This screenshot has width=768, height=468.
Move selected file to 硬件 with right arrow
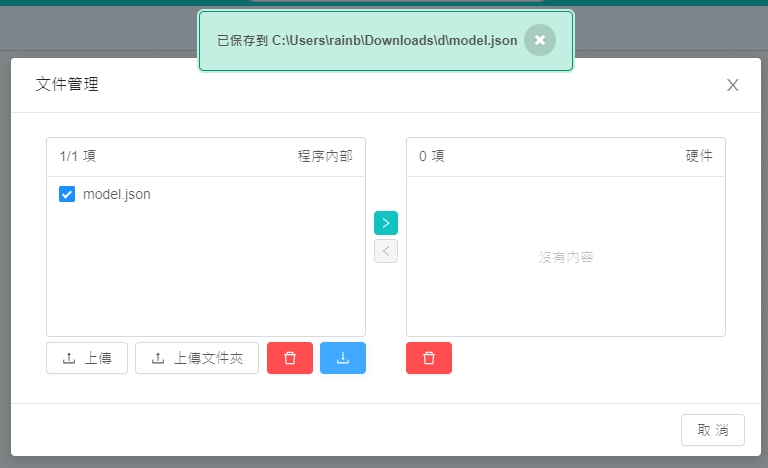386,223
